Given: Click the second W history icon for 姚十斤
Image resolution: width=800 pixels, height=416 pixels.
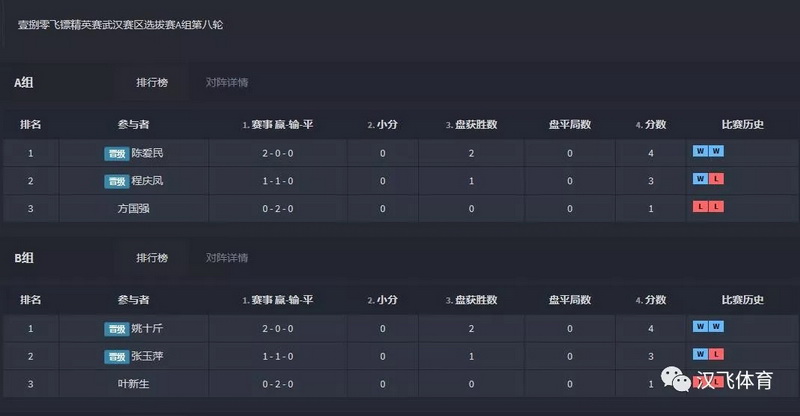Looking at the screenshot, I should tap(716, 326).
